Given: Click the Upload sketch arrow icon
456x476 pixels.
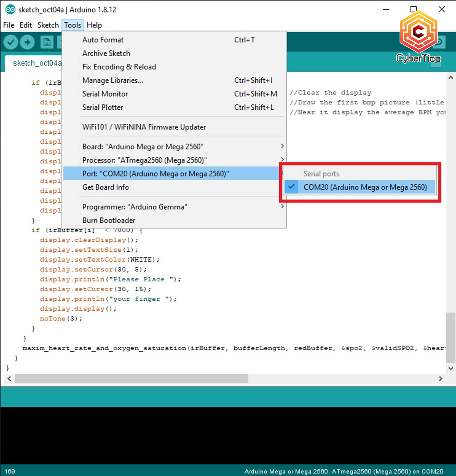Looking at the screenshot, I should tap(27, 42).
